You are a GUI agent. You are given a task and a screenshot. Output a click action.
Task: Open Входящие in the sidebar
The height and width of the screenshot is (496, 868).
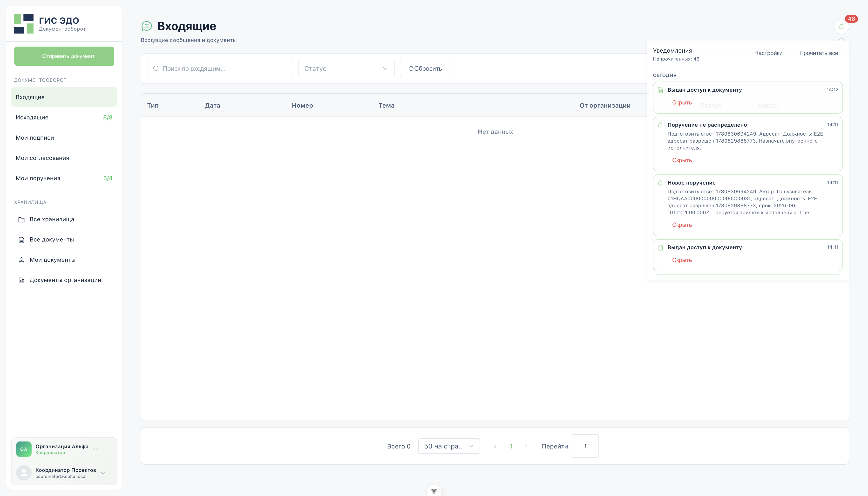click(64, 97)
